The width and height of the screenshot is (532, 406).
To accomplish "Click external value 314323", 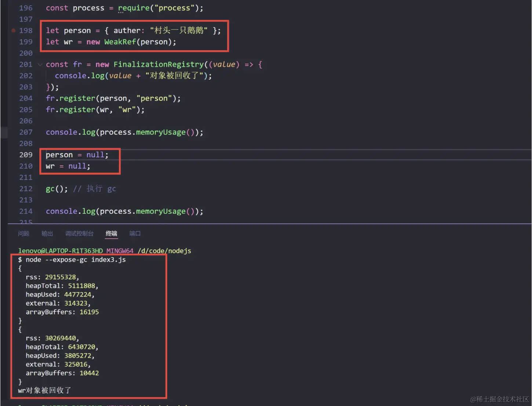I will (x=76, y=303).
